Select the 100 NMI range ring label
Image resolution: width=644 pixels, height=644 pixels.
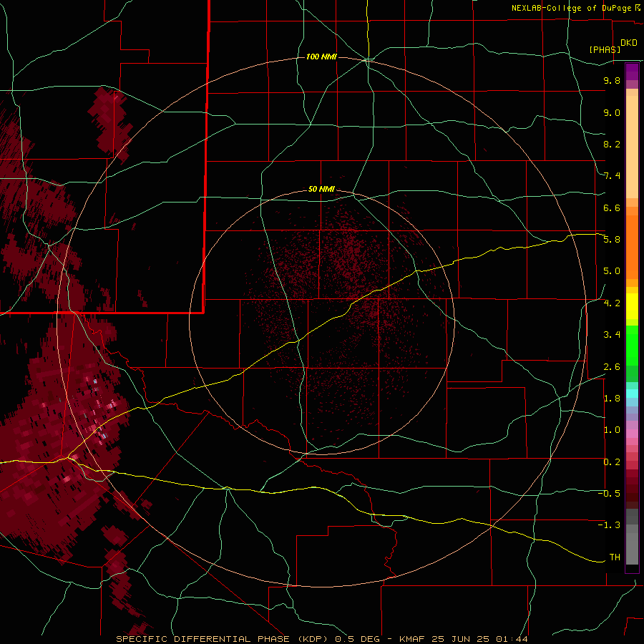321,57
